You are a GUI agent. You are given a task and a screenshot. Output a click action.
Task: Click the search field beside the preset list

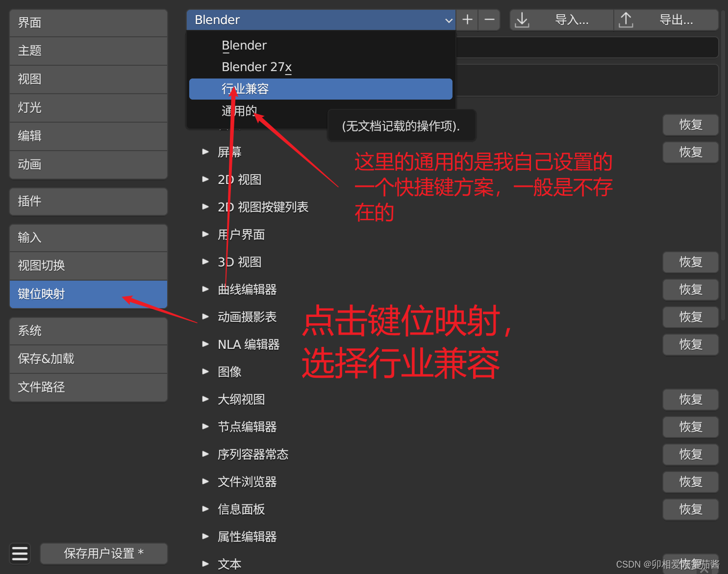tap(587, 48)
